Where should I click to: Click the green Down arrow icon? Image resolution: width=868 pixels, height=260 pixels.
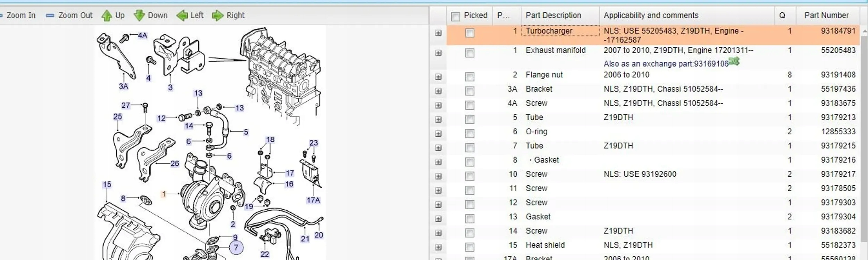(139, 16)
